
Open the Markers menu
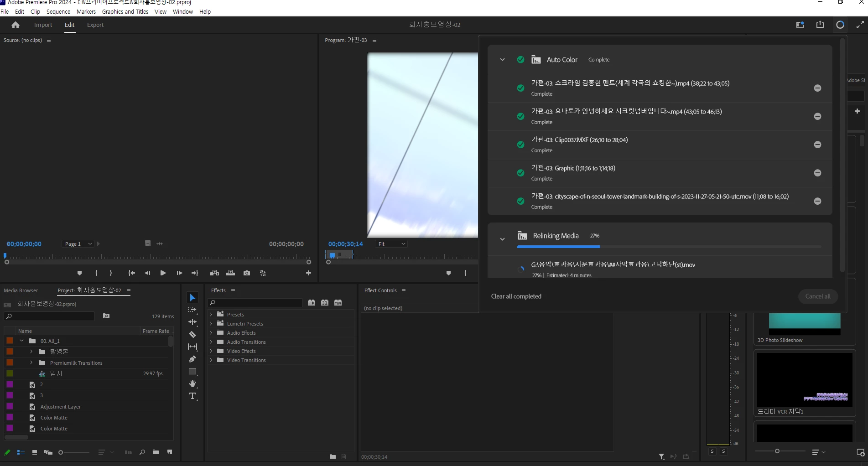click(86, 12)
